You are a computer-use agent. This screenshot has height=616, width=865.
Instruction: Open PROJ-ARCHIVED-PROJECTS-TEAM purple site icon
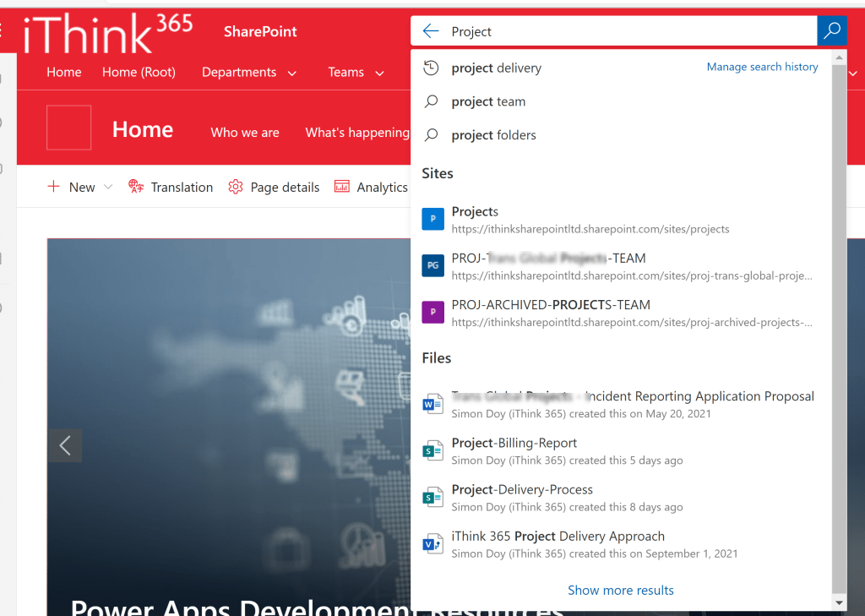[x=432, y=313]
